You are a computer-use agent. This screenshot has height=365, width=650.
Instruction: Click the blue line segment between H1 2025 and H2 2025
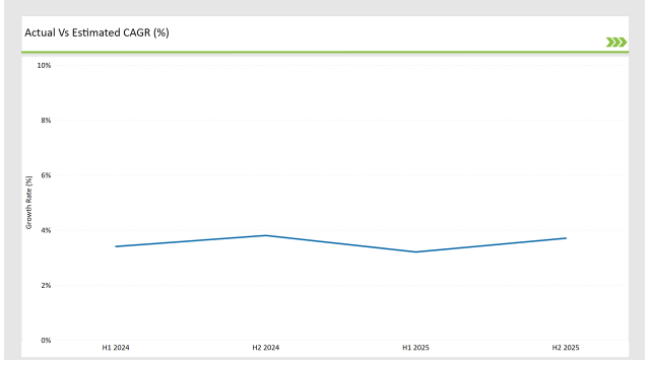491,245
